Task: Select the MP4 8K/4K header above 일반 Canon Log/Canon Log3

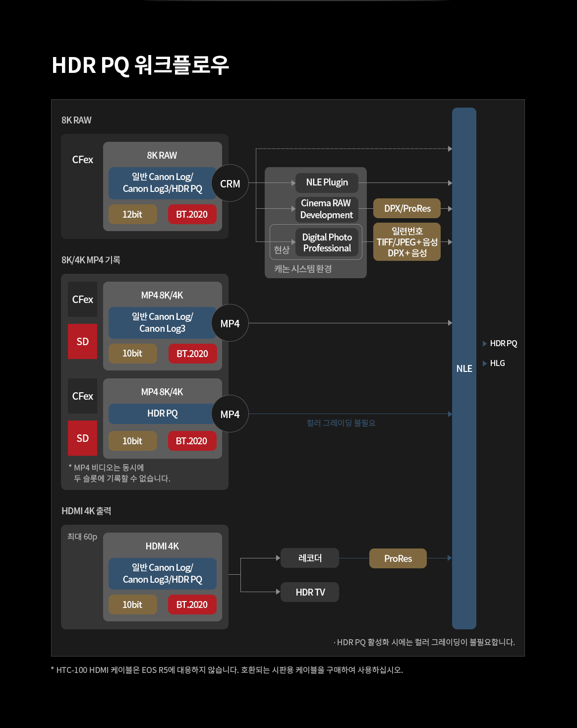Action: (x=162, y=295)
